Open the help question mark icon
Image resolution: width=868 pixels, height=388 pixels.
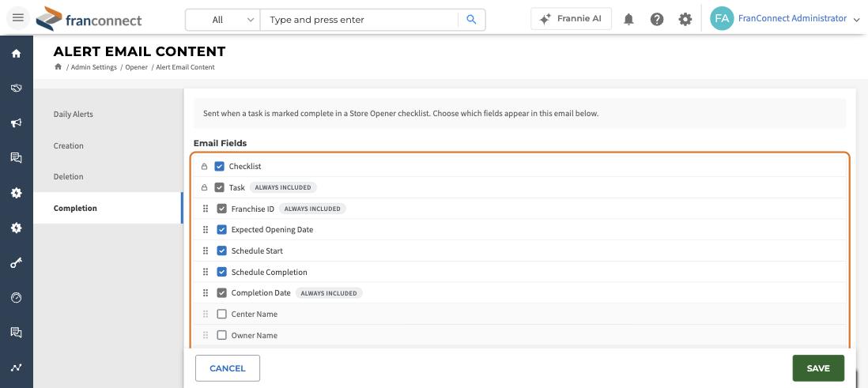tap(657, 20)
